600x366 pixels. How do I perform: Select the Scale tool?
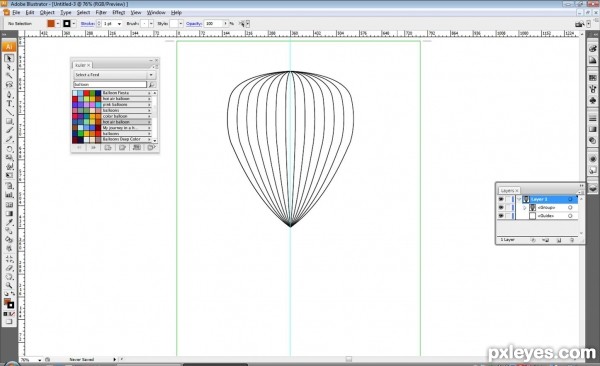click(9, 158)
